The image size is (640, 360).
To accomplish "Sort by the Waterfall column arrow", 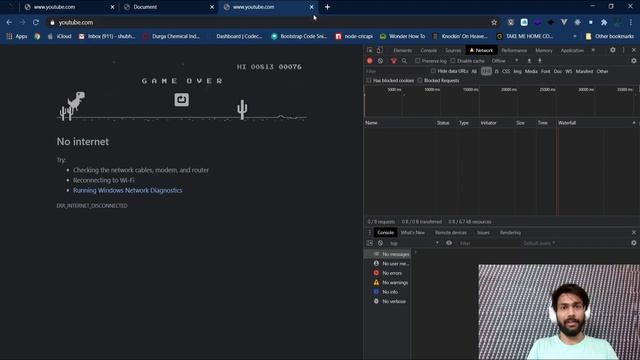I will click(x=634, y=123).
